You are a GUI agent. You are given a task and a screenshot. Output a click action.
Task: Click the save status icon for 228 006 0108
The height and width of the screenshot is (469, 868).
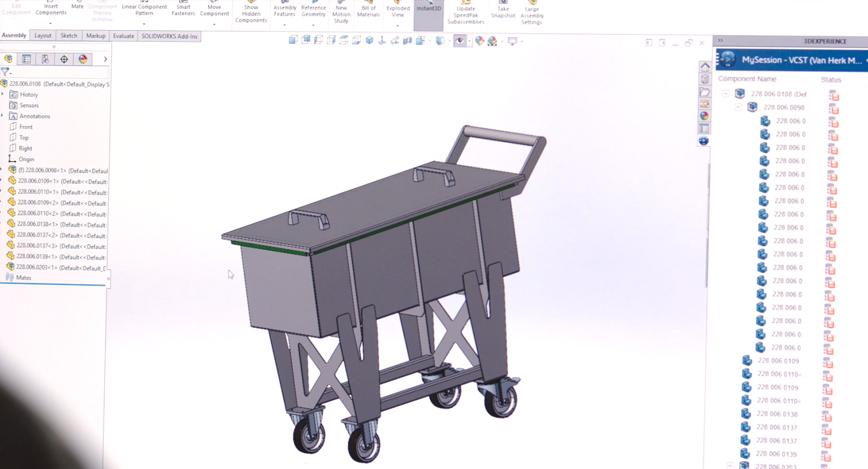coord(834,95)
